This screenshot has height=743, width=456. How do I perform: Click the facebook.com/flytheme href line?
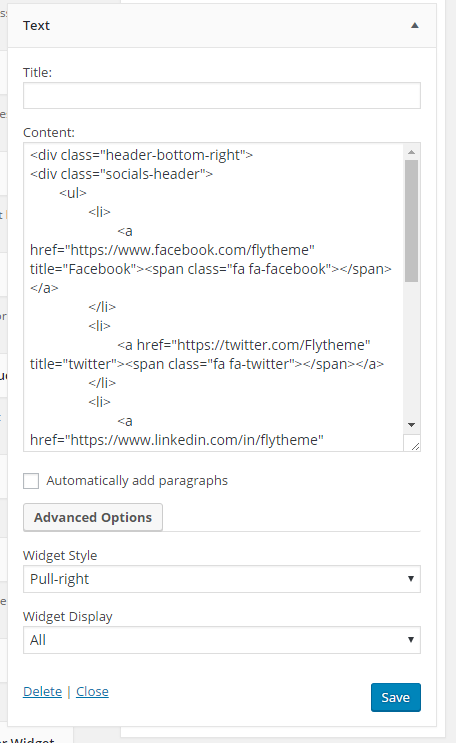[172, 250]
